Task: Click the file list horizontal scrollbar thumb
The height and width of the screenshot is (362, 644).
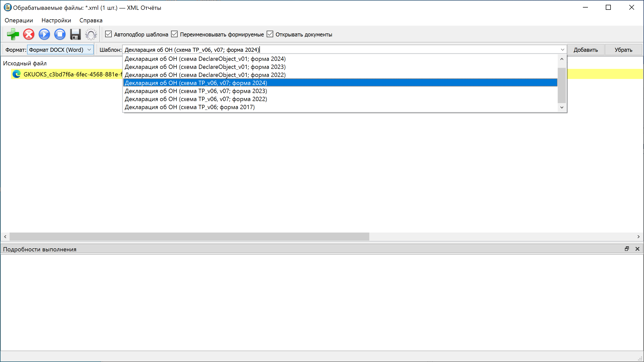Action: [x=189, y=237]
